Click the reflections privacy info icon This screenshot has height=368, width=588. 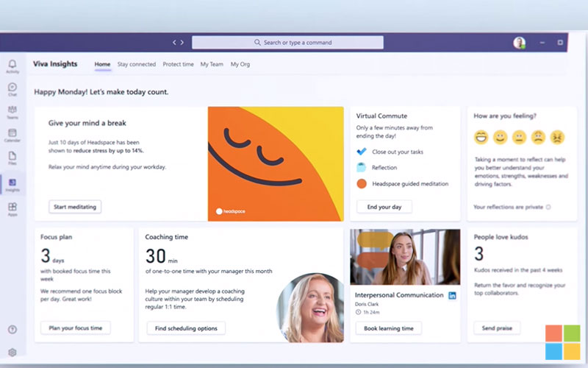(548, 207)
